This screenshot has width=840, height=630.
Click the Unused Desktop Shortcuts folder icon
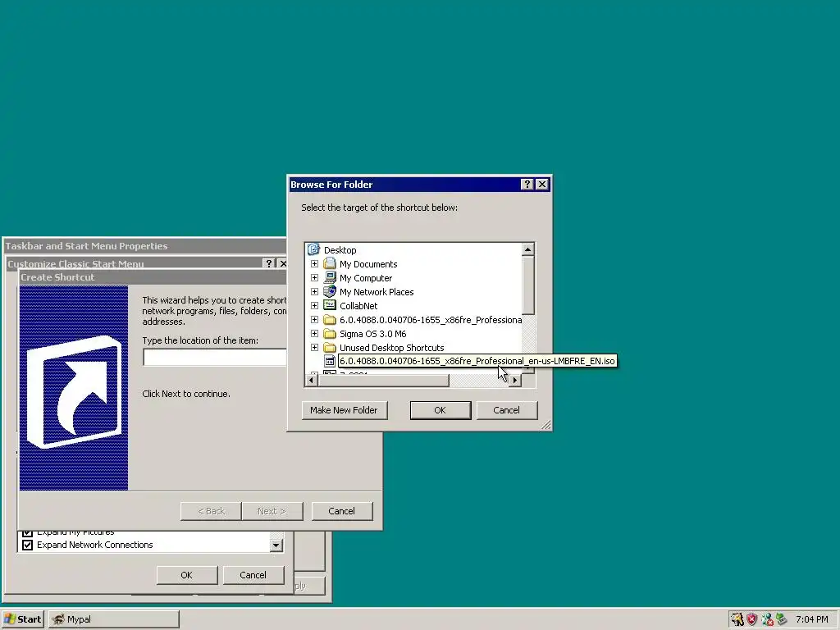pos(330,347)
